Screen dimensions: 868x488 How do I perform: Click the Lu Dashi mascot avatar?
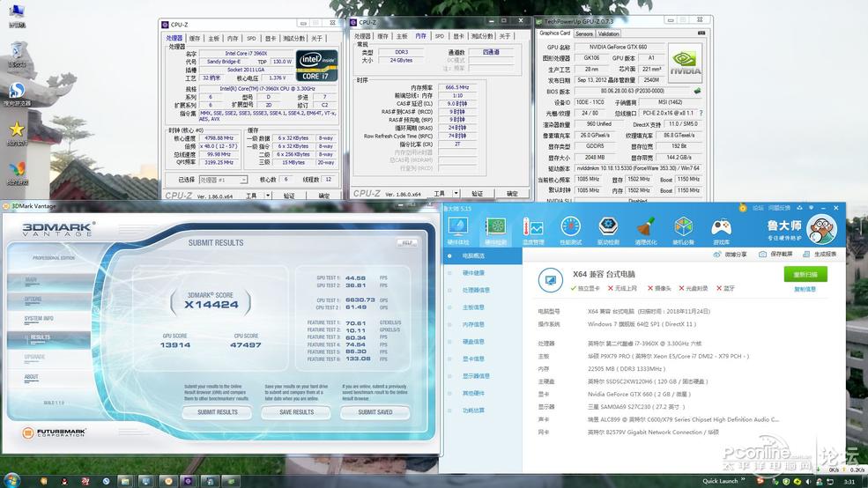tap(822, 229)
